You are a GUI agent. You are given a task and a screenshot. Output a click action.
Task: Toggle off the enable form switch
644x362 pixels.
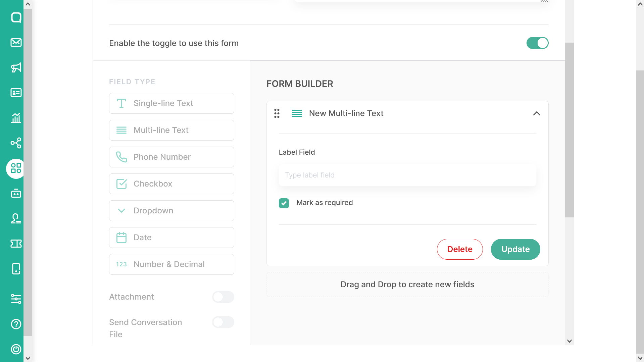coord(537,43)
